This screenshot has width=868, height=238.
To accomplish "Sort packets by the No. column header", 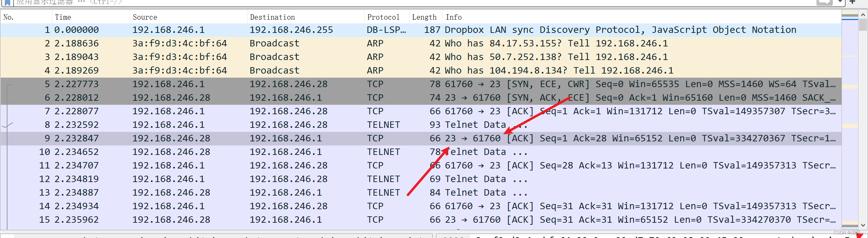I will tap(26, 17).
